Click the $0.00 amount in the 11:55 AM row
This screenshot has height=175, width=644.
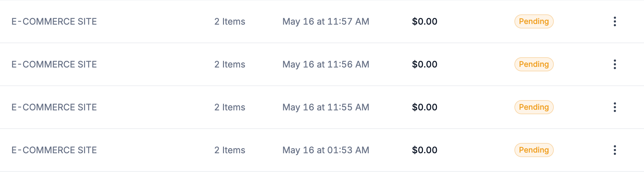[x=425, y=107]
